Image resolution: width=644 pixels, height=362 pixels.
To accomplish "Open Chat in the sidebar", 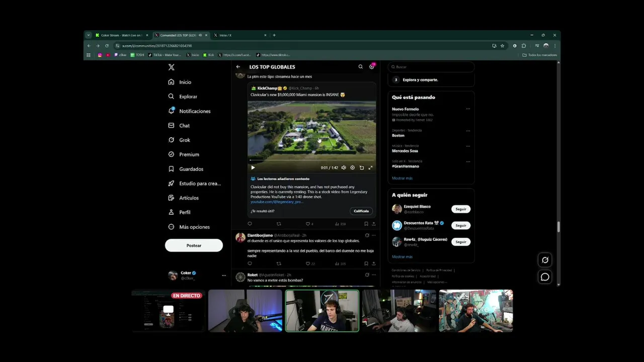I will [179, 126].
